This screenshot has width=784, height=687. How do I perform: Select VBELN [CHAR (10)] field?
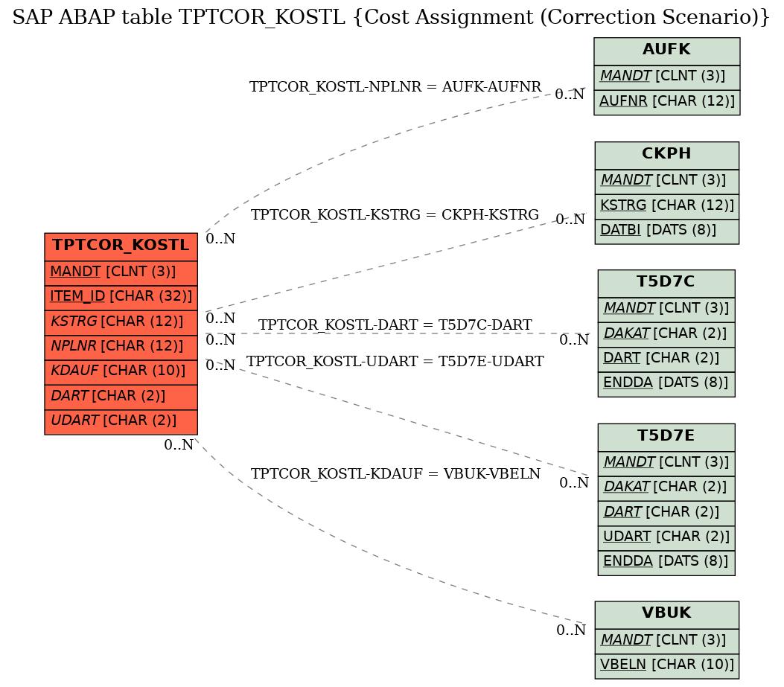666,666
